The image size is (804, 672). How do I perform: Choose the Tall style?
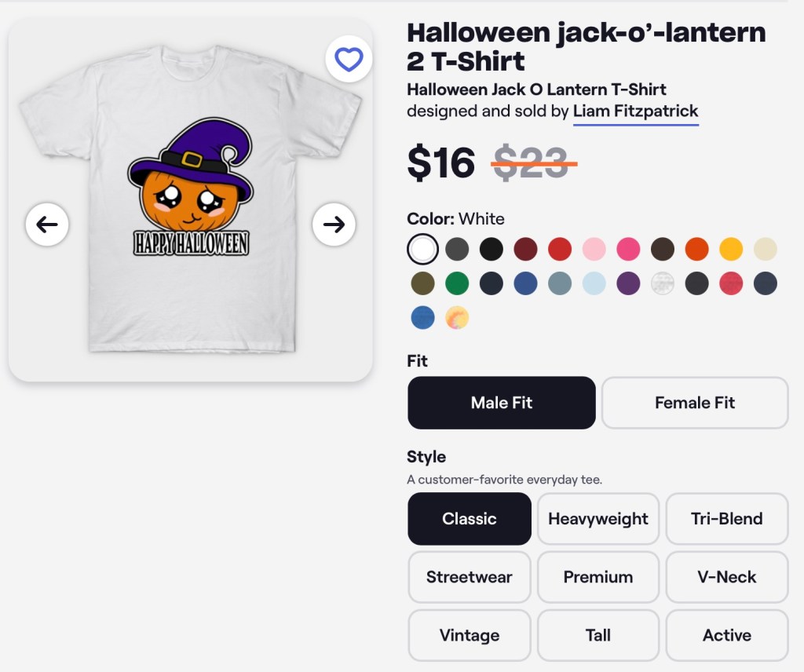pyautogui.click(x=598, y=635)
